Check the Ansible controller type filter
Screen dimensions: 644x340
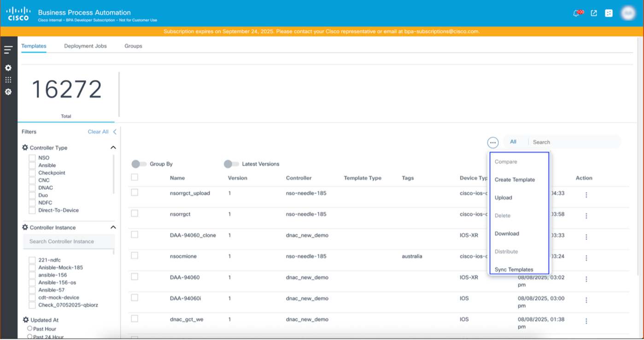point(32,165)
